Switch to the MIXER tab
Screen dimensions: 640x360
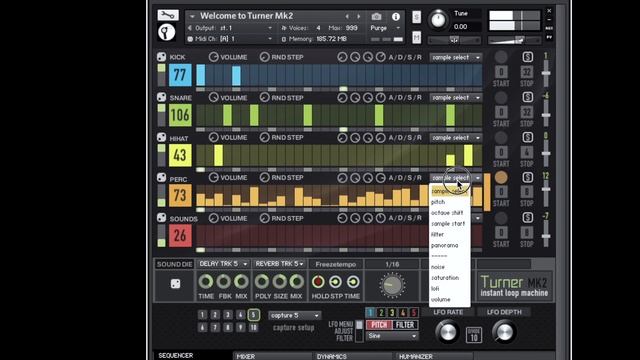pyautogui.click(x=245, y=356)
